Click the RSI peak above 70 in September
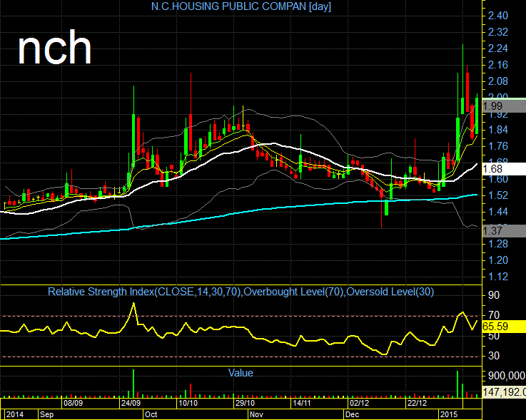 coord(133,303)
